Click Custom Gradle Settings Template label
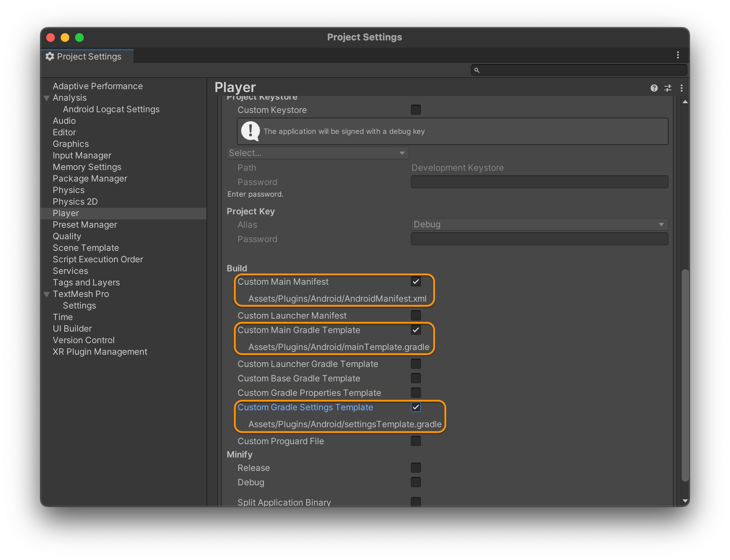Image resolution: width=730 pixels, height=560 pixels. click(x=305, y=407)
